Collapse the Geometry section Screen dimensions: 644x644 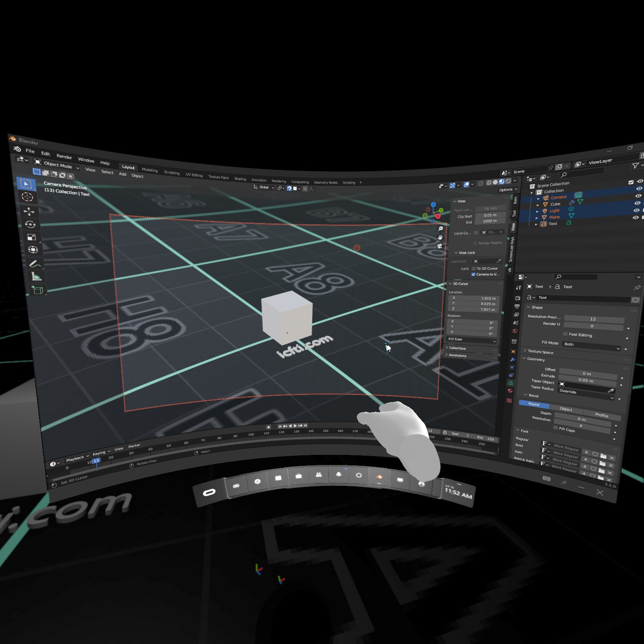click(x=535, y=359)
